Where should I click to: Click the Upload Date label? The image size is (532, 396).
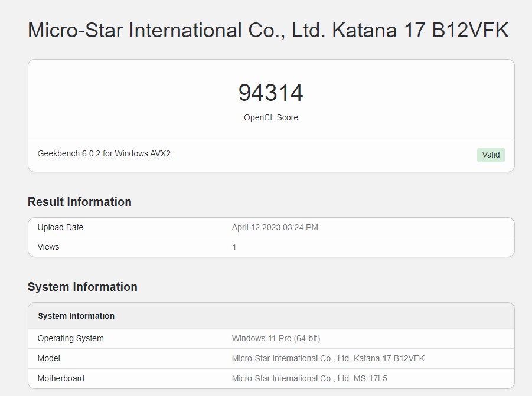coord(60,227)
